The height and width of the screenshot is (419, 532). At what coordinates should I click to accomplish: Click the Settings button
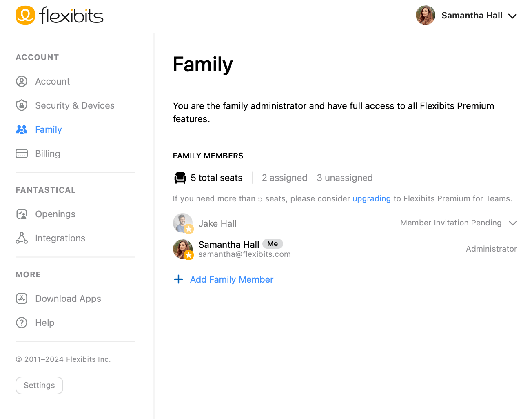coord(39,386)
